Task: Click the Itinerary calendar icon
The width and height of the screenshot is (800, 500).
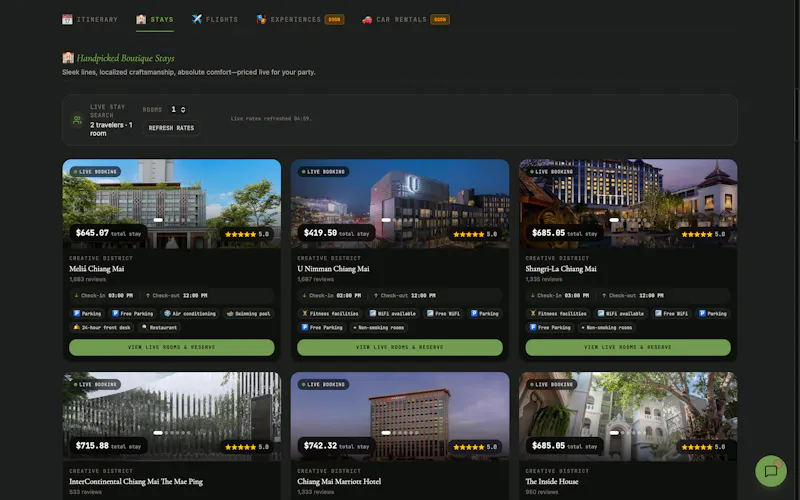Action: click(67, 19)
